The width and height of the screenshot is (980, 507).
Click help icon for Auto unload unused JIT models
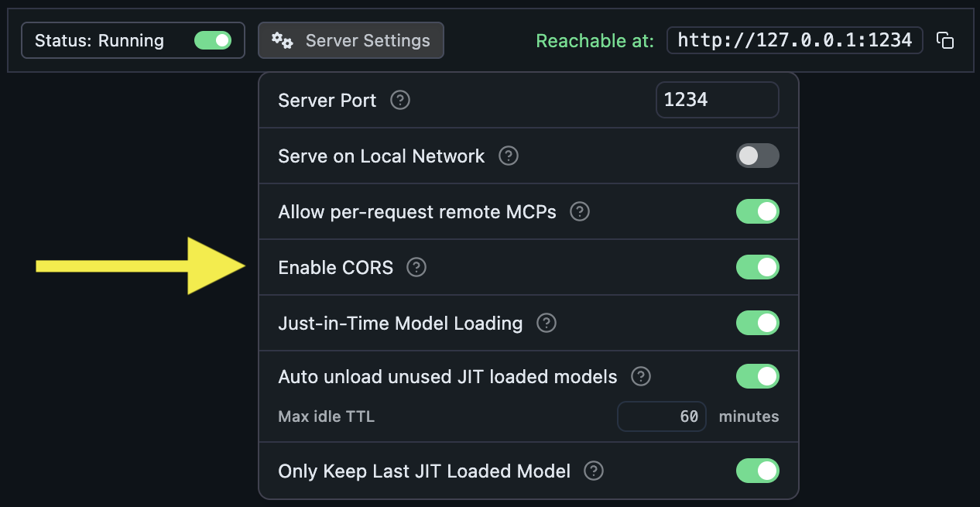click(x=640, y=376)
